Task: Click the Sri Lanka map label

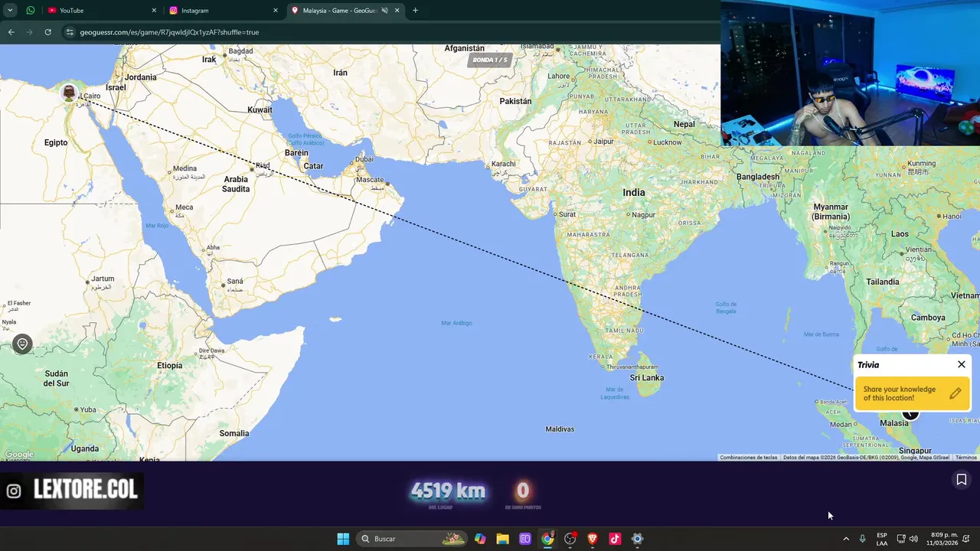Action: [647, 378]
